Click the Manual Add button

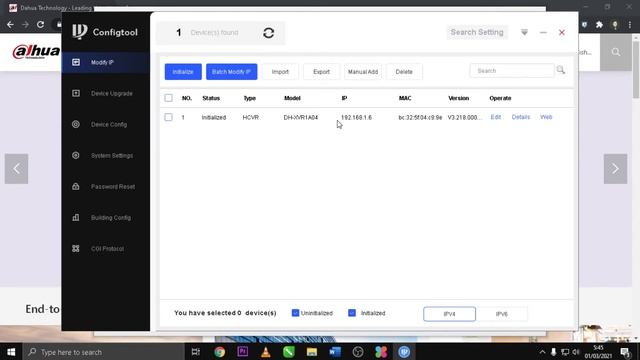(363, 72)
